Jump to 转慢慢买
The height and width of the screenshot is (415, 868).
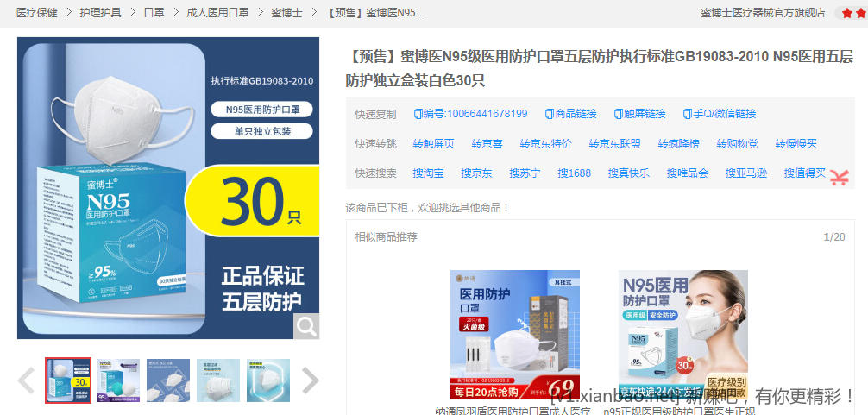click(x=796, y=144)
